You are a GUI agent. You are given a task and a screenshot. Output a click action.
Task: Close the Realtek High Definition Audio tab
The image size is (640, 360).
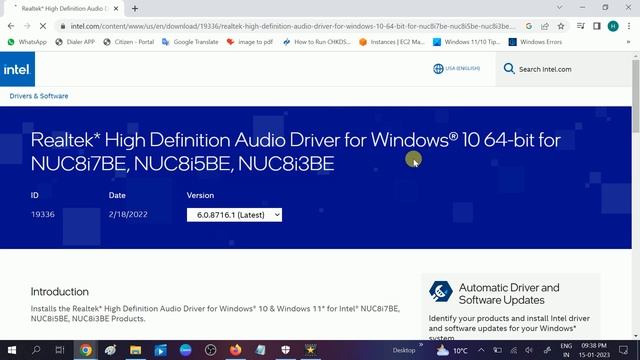(x=116, y=9)
